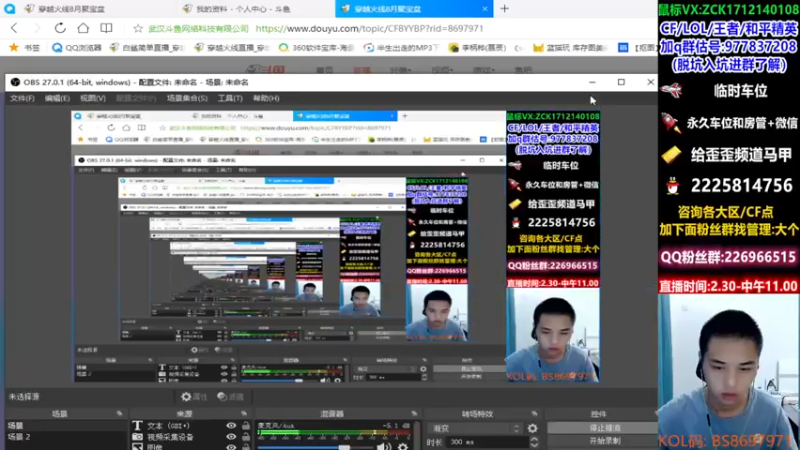The height and width of the screenshot is (450, 800).
Task: Click the text T icon of 文本 source
Action: [x=137, y=426]
